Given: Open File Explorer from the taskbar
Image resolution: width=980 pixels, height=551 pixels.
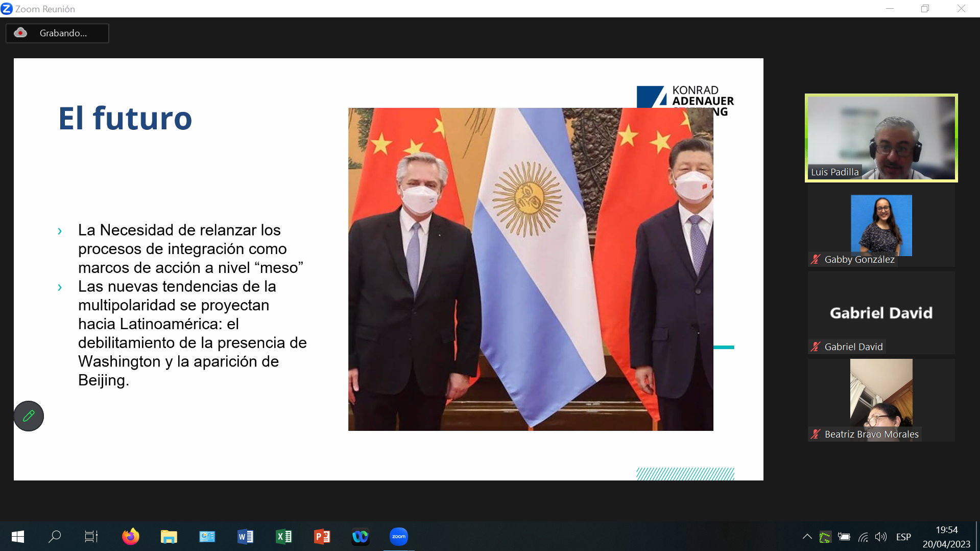Looking at the screenshot, I should coord(169,537).
